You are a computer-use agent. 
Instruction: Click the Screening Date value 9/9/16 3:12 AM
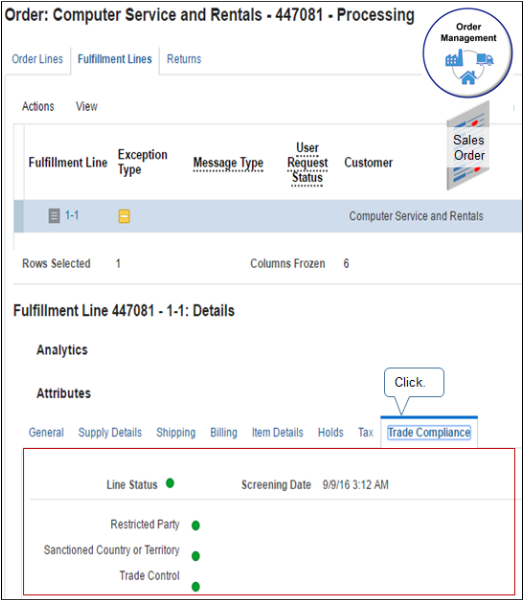coord(355,485)
